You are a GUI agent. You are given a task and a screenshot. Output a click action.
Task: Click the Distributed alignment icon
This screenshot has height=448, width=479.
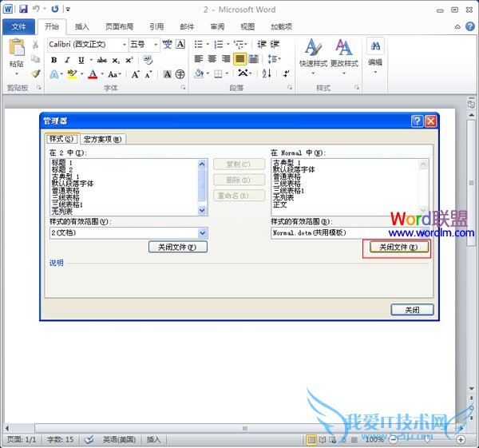254,58
